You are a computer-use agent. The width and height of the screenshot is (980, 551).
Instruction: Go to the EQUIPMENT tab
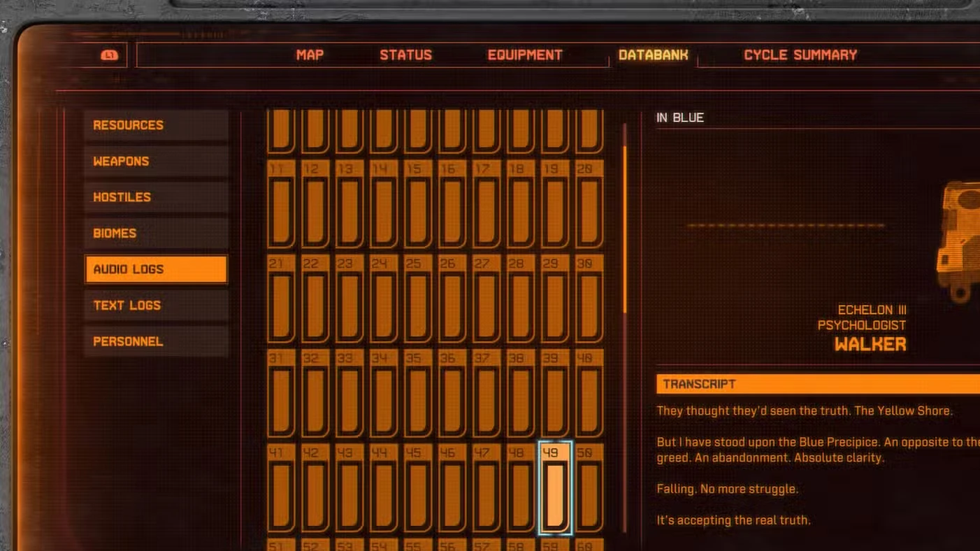point(525,55)
